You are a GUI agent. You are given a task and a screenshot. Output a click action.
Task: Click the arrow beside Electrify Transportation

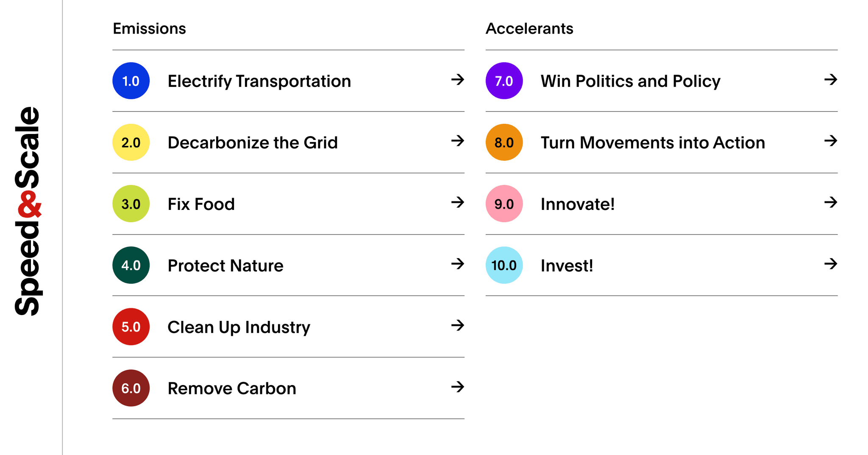[457, 80]
